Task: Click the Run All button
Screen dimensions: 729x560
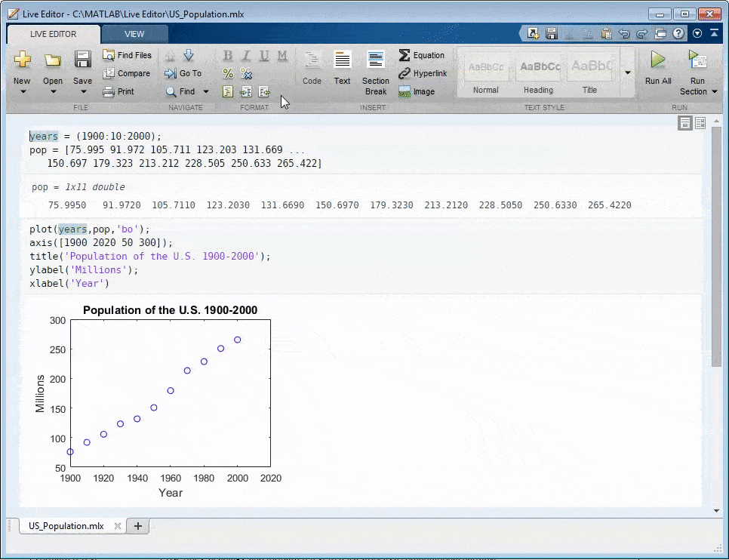Action: click(657, 68)
